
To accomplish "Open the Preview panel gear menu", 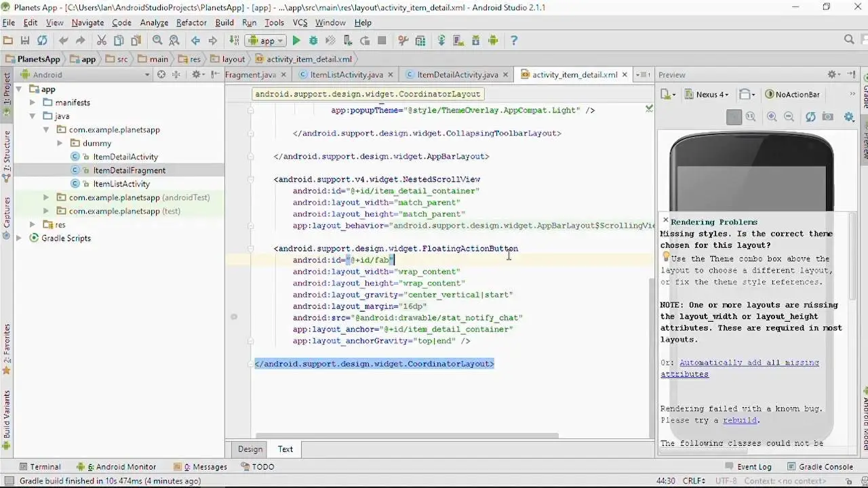I will tap(833, 75).
